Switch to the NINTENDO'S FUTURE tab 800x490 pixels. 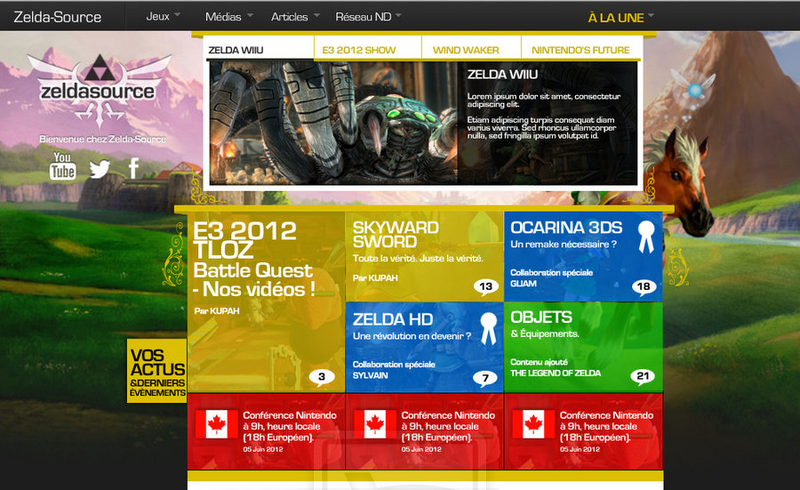(x=580, y=50)
